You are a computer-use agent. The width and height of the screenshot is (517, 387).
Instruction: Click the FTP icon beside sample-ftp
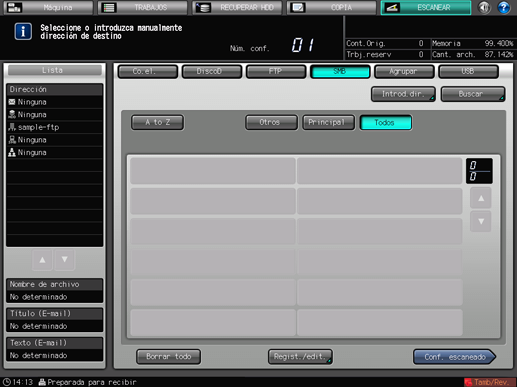click(x=12, y=127)
